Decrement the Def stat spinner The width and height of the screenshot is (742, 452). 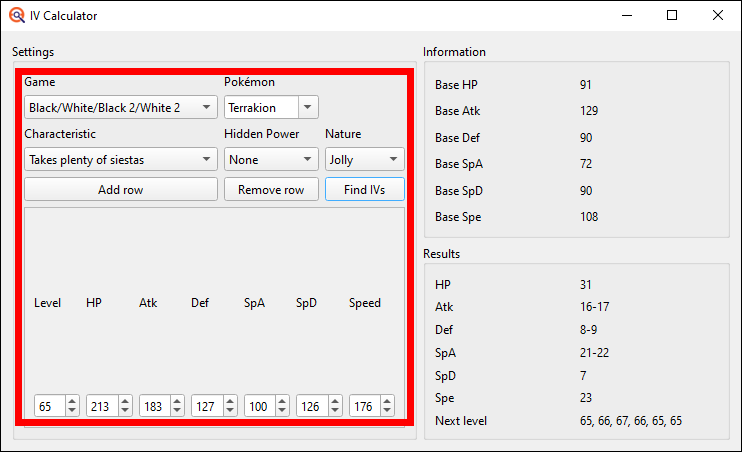pos(229,411)
